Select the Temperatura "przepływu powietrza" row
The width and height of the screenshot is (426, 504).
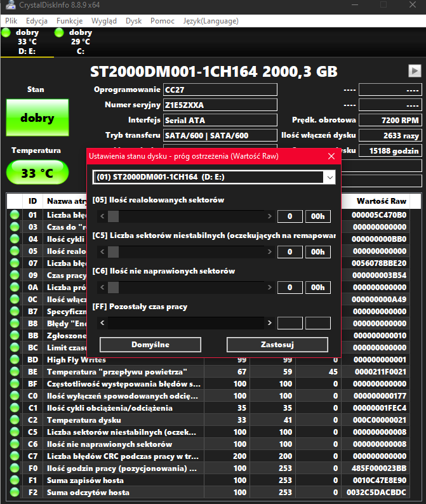208,371
